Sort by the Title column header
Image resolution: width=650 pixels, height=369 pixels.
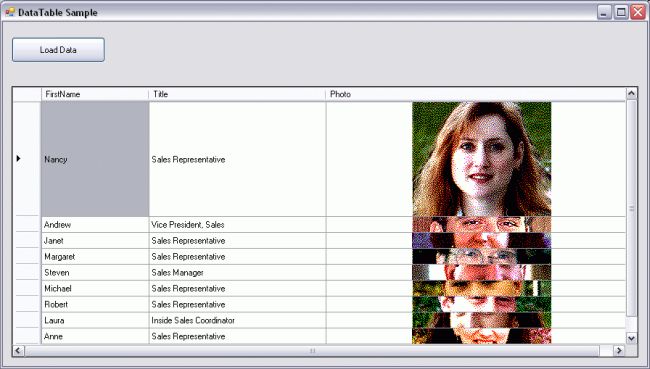click(237, 95)
